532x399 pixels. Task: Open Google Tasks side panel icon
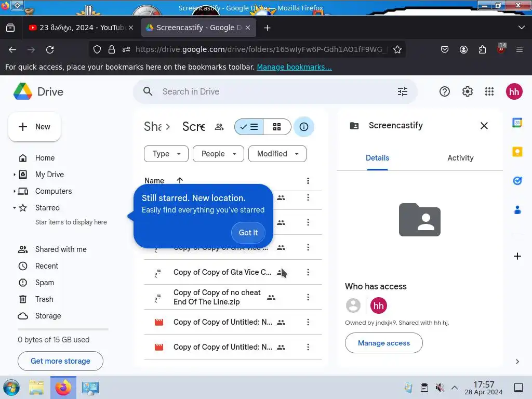pos(517,181)
